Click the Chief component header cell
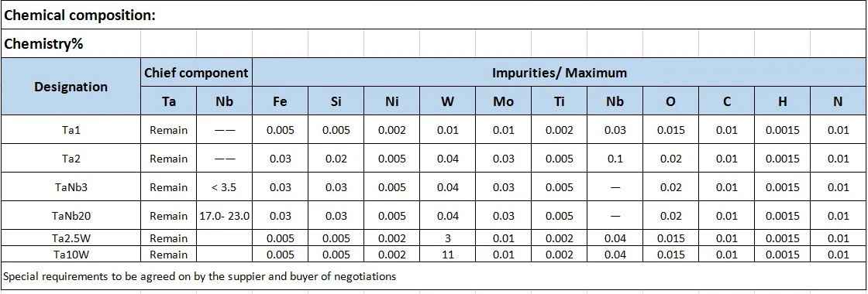868x294 pixels. [x=197, y=73]
